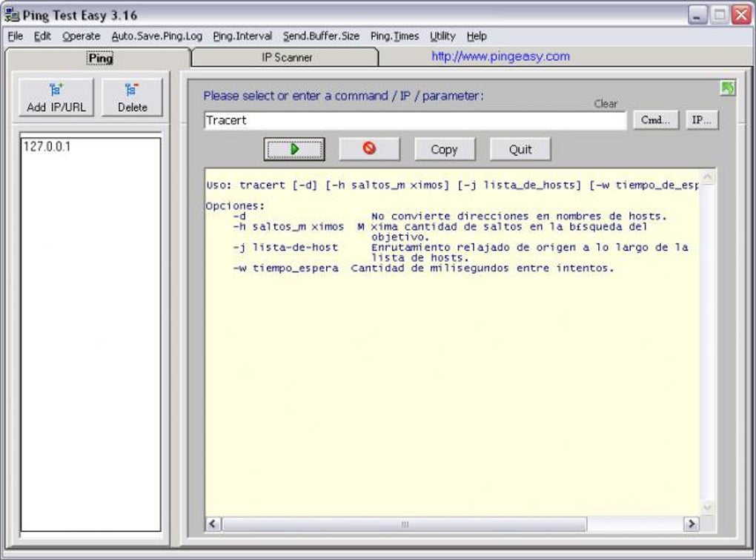Open the File menu
756x560 pixels.
pos(16,36)
